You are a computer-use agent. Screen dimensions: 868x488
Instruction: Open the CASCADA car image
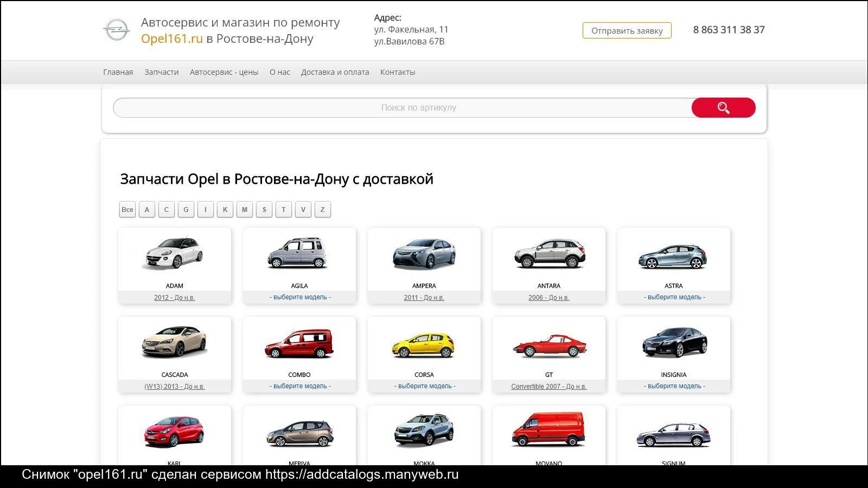pyautogui.click(x=174, y=342)
